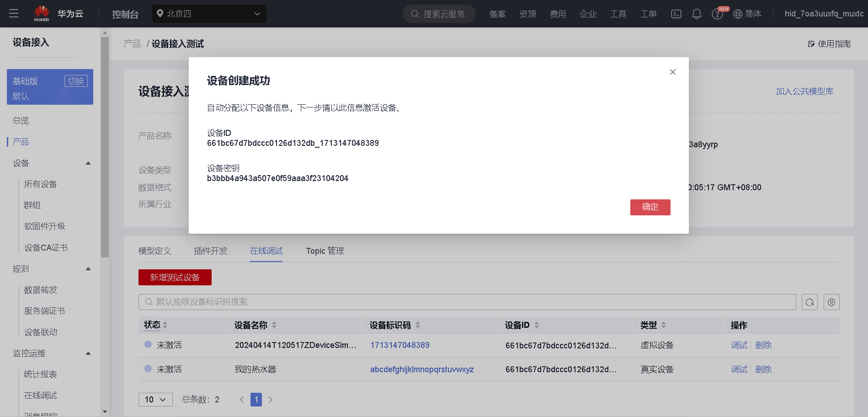Viewport: 868px width, 417px height.
Task: Open 服务端证书 in the sidebar
Action: 45,311
